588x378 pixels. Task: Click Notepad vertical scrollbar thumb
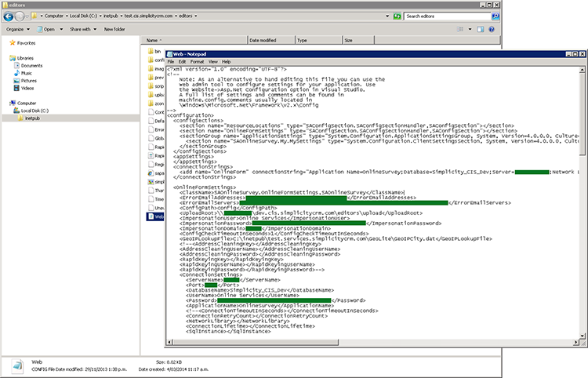[x=582, y=114]
